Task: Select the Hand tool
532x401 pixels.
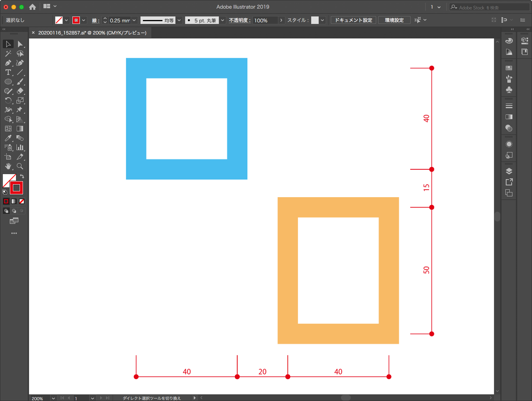Action: [8, 166]
